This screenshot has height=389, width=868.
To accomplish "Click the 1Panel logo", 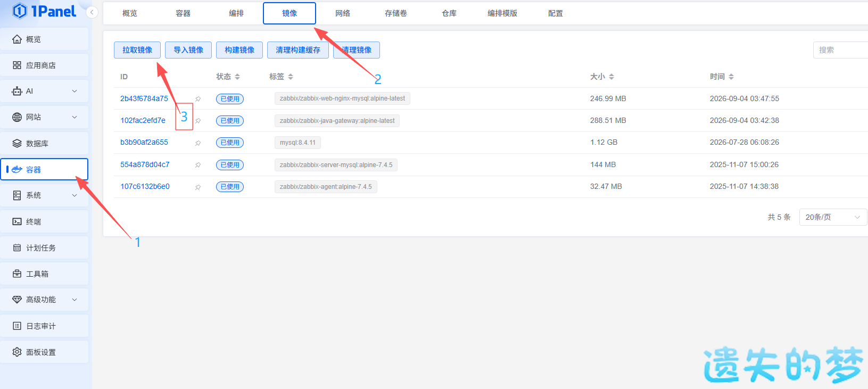I will tap(44, 11).
